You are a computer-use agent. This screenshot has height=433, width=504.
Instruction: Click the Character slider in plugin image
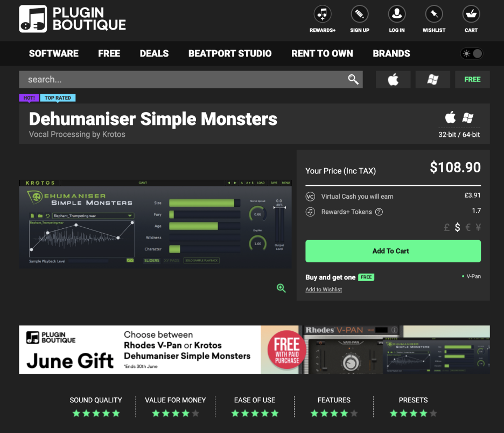(205, 249)
